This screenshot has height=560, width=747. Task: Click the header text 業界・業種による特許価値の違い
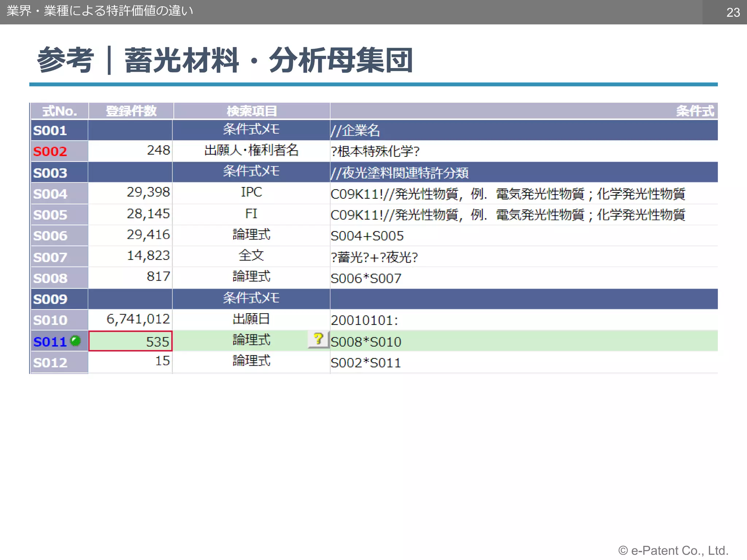(100, 11)
